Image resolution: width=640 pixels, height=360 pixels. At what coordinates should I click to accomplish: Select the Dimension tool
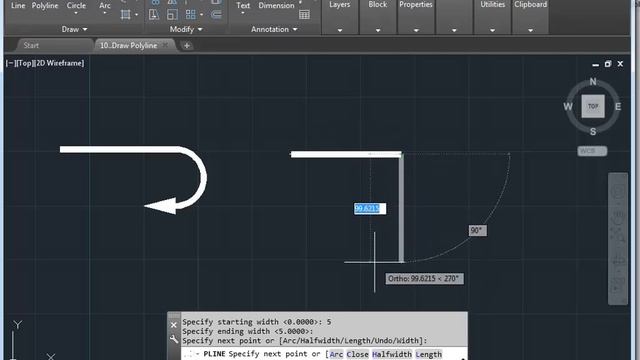click(276, 5)
